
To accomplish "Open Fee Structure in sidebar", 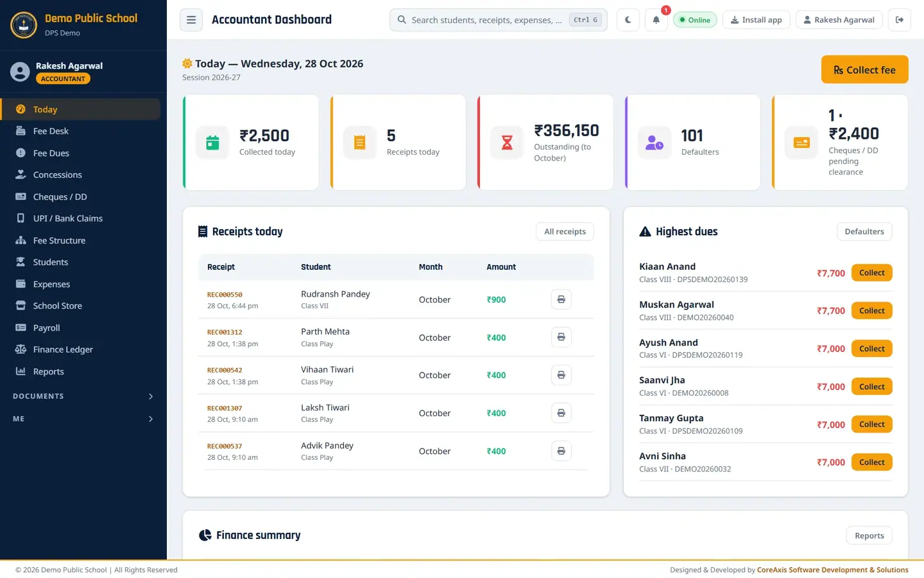I will click(80, 240).
